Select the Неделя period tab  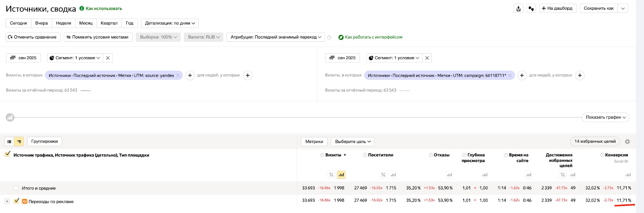pyautogui.click(x=63, y=23)
